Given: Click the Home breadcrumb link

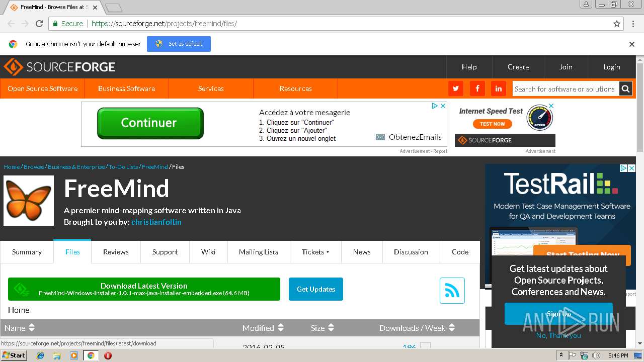Looking at the screenshot, I should pyautogui.click(x=12, y=166).
